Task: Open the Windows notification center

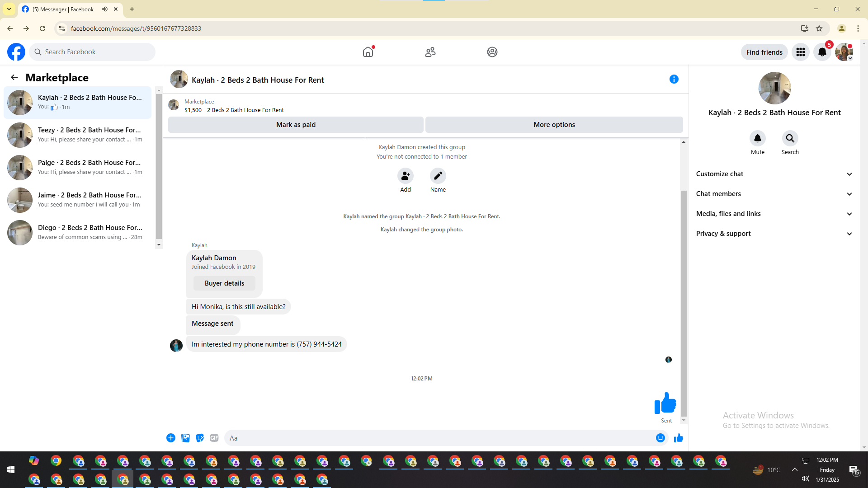Action: coord(854,470)
